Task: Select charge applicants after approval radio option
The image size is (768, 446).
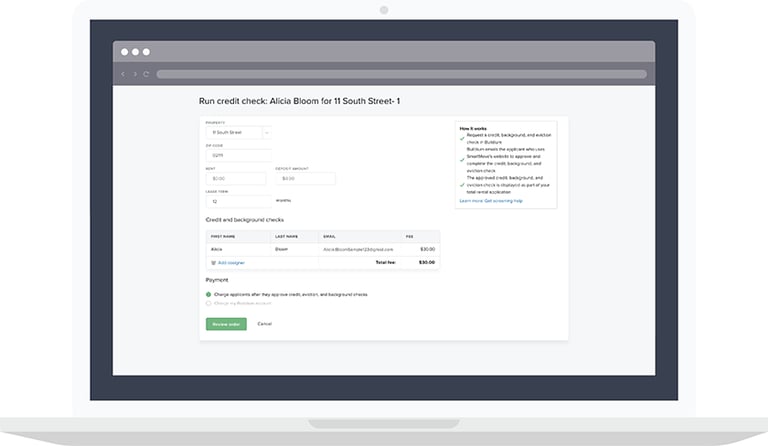Action: pyautogui.click(x=208, y=295)
